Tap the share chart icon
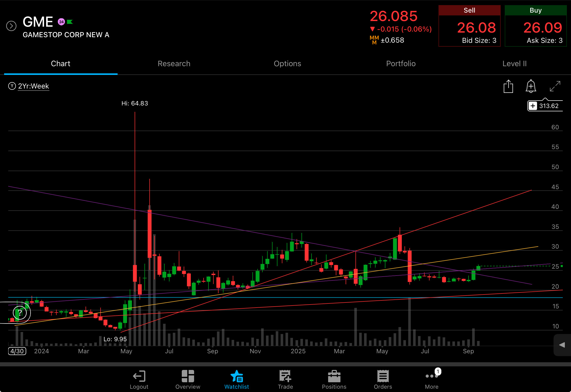The image size is (571, 392). (x=508, y=86)
